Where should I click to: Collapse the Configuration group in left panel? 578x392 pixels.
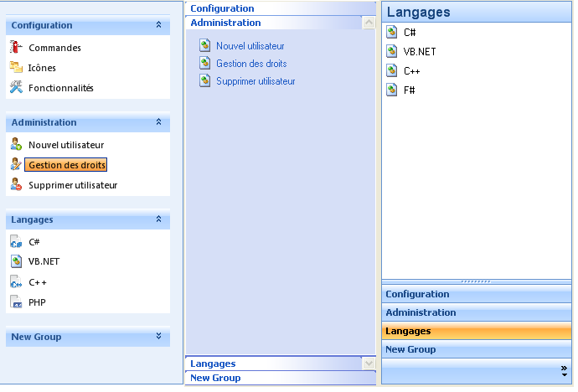point(158,25)
